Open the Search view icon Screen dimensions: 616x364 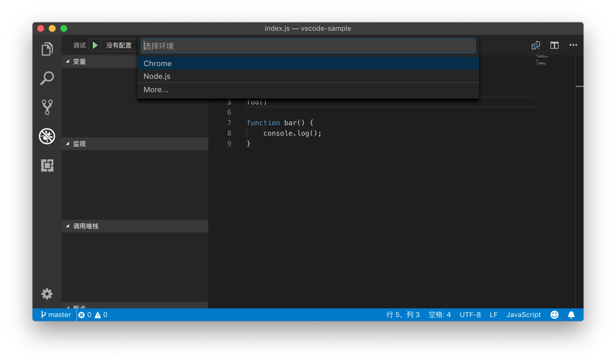pyautogui.click(x=47, y=78)
